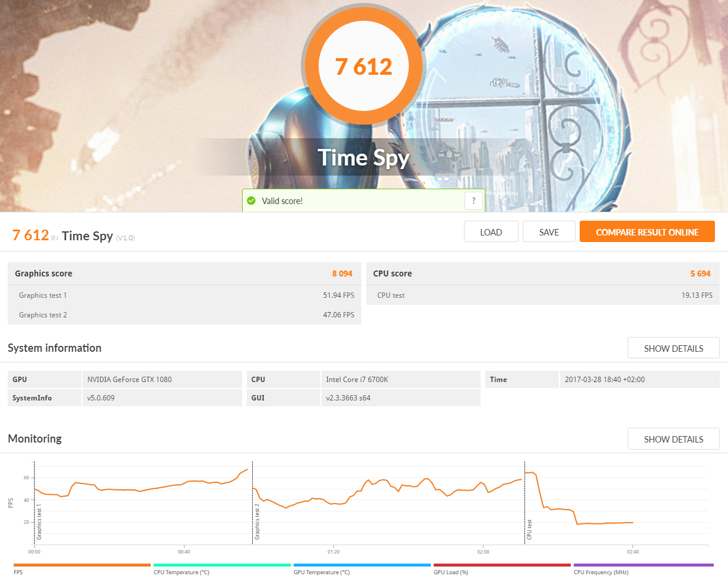This screenshot has height=579, width=728.
Task: Click the Graphics test 2 marker line
Action: click(x=253, y=503)
